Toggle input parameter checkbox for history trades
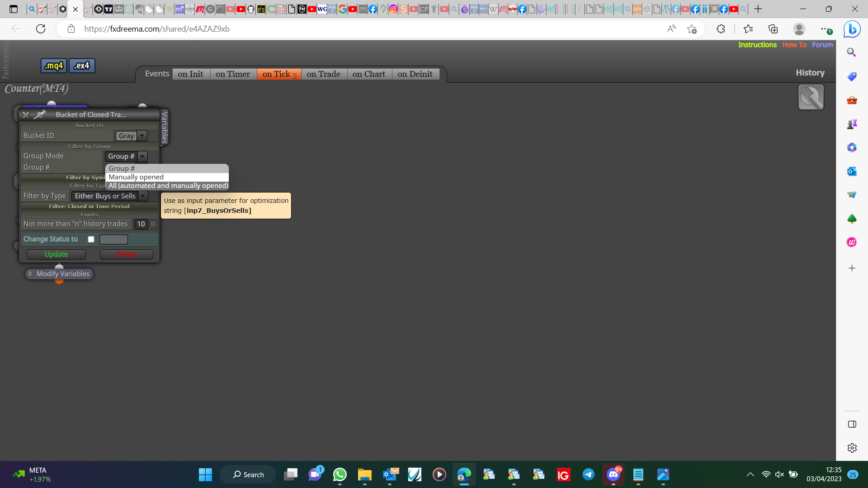The width and height of the screenshot is (868, 488). [x=153, y=224]
